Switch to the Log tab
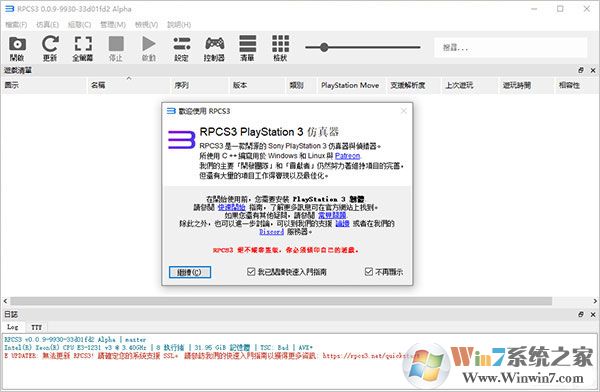This screenshot has height=392, width=600. click(x=13, y=327)
